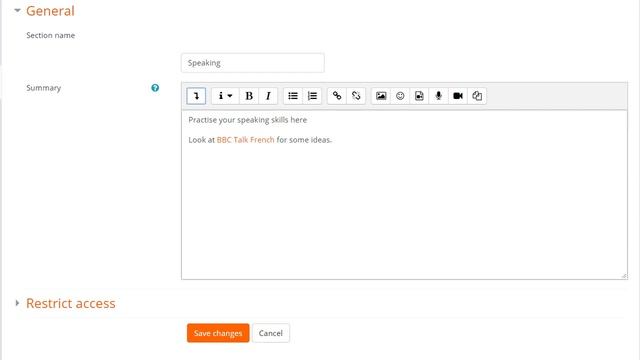
Task: Apply bold formatting
Action: click(249, 96)
